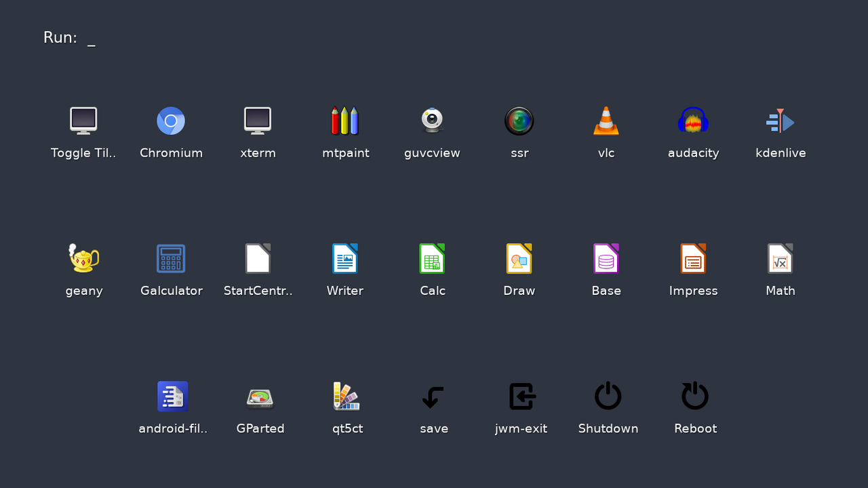The image size is (868, 488).
Task: Click the "Chromium" label text
Action: coord(171,153)
